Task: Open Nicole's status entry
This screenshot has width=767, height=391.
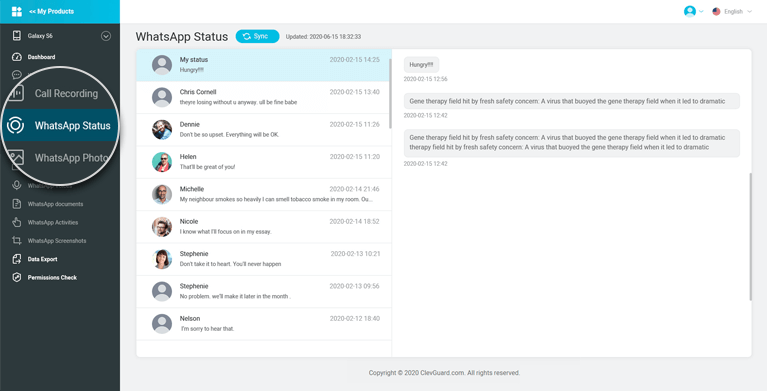Action: coord(263,227)
